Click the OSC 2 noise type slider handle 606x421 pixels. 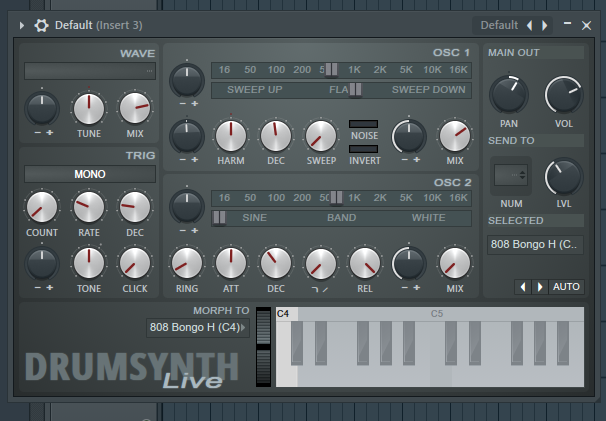[220, 218]
